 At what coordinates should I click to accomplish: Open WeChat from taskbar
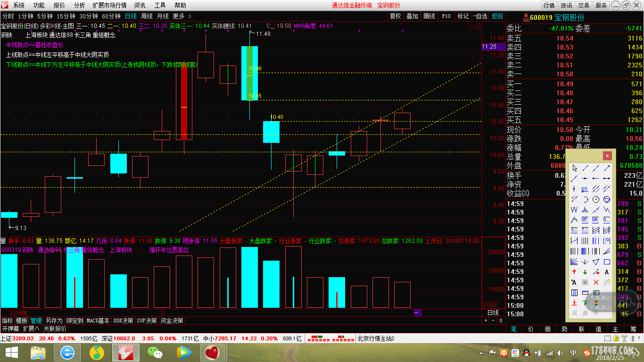click(154, 353)
